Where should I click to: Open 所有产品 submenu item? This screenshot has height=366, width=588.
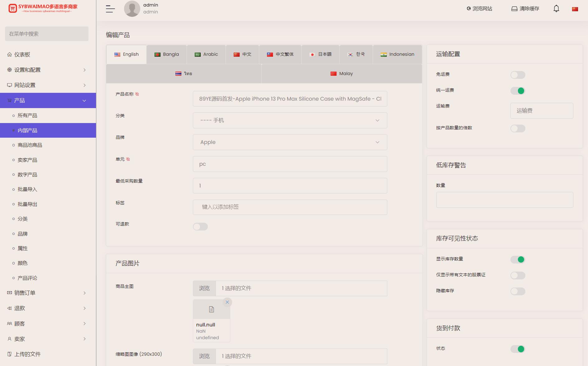click(48, 116)
